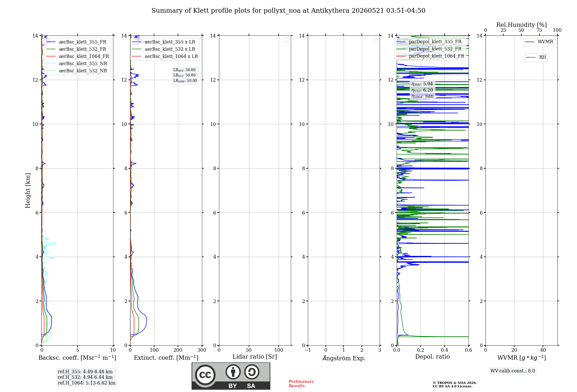Click the 25 tick on Rel.Humidity axis
The width and height of the screenshot is (577, 392).
(x=503, y=30)
